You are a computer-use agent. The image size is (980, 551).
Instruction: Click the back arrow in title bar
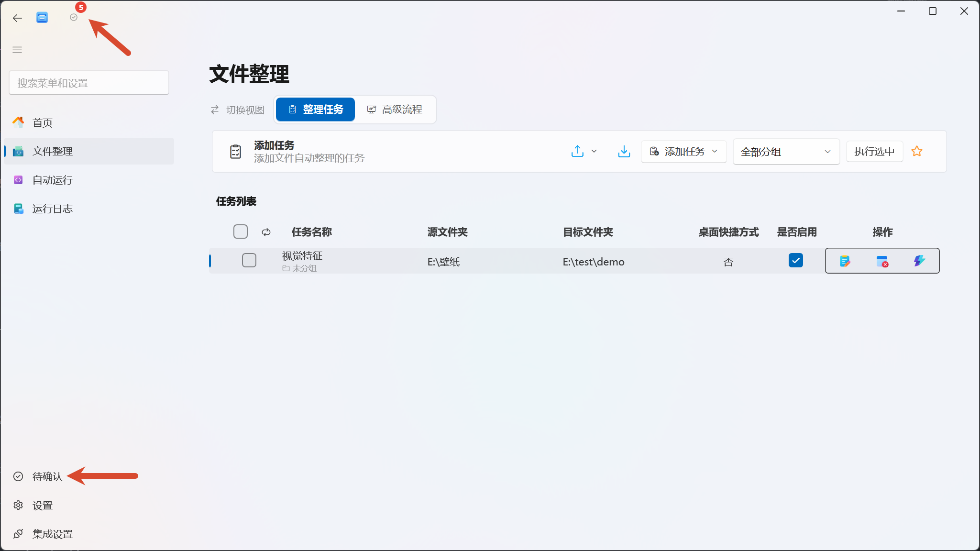[x=18, y=18]
